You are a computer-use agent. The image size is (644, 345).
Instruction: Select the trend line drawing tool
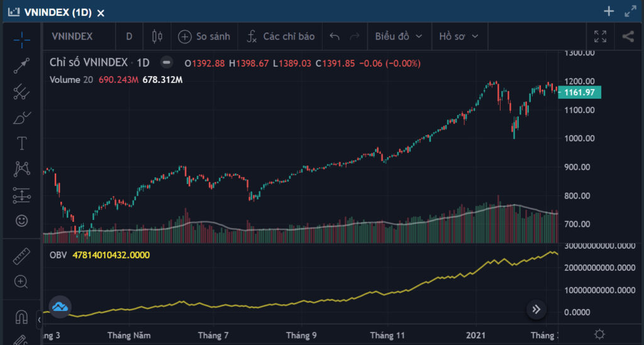21,65
